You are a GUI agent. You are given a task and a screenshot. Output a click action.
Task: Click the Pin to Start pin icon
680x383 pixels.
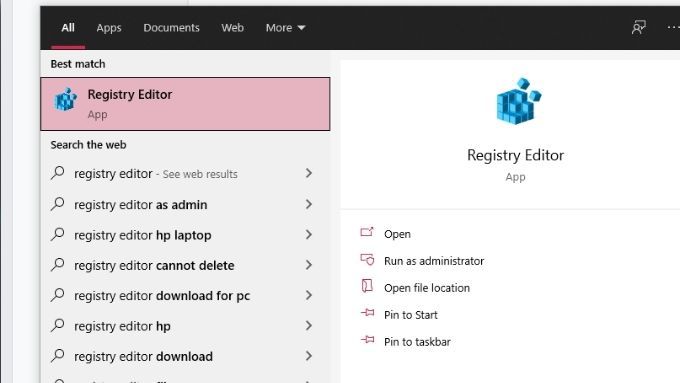point(367,312)
